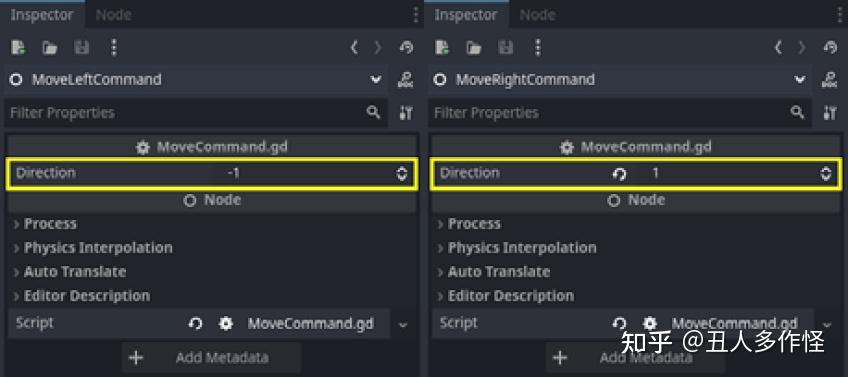Create new resource in left Inspector
The width and height of the screenshot is (848, 377).
[x=18, y=48]
